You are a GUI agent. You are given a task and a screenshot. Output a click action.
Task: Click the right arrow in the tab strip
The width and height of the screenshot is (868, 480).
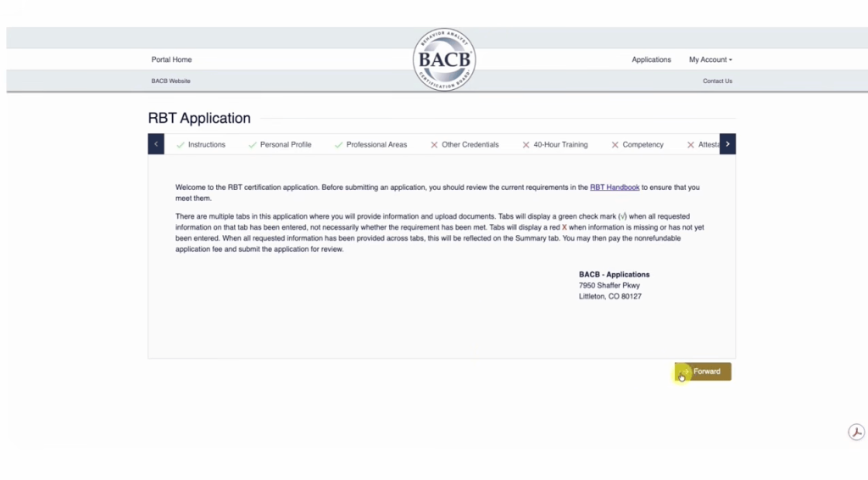coord(727,144)
